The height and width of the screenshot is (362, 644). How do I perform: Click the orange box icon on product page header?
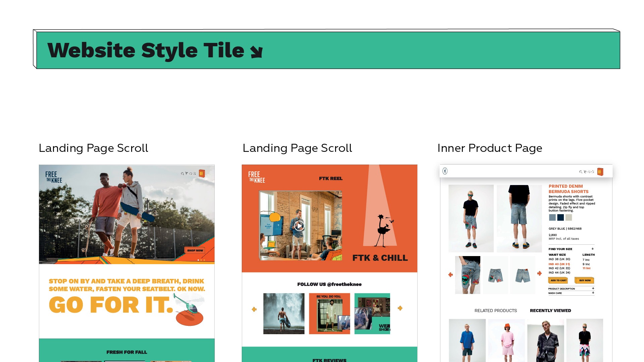point(600,172)
